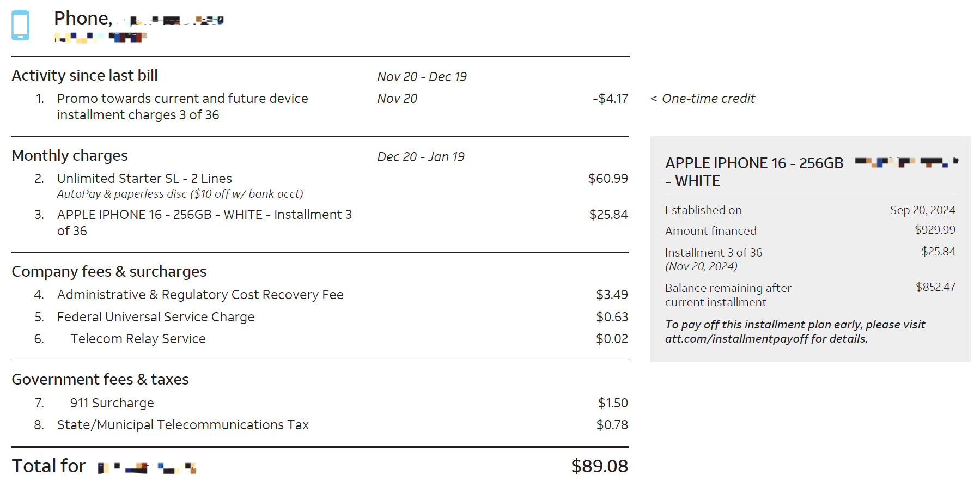Select the -$4.17 credit amount
The width and height of the screenshot is (980, 487).
pyautogui.click(x=610, y=99)
